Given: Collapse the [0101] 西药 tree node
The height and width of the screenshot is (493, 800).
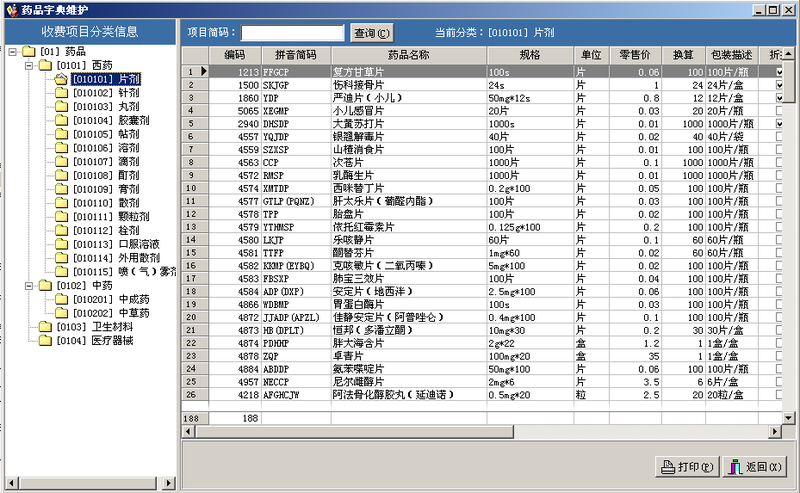Looking at the screenshot, I should [29, 65].
